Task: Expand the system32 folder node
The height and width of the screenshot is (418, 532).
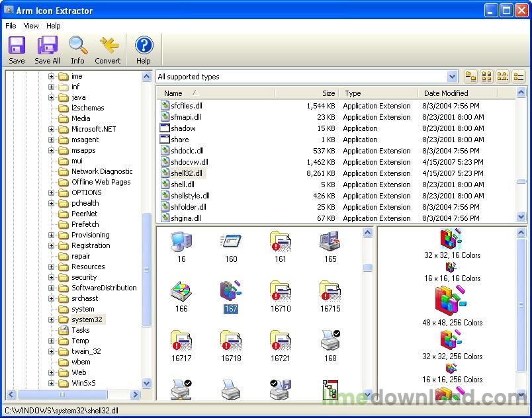Action: point(51,319)
